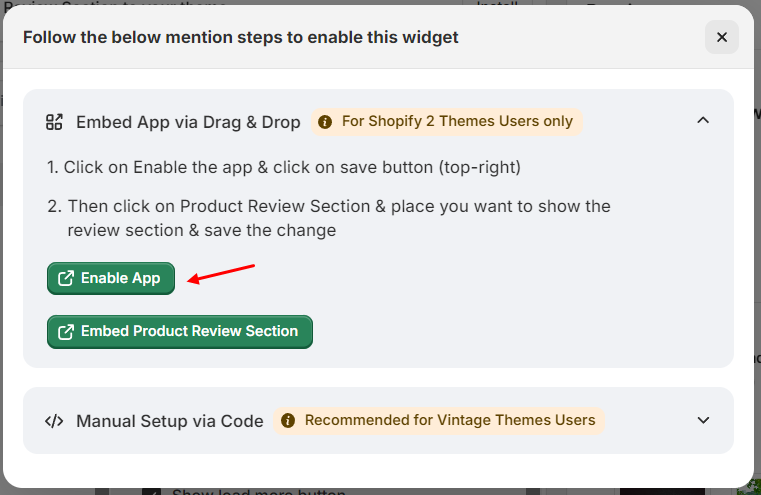Click the info icon beside Shopify 2 Themes
The height and width of the screenshot is (495, 761).
tap(325, 122)
